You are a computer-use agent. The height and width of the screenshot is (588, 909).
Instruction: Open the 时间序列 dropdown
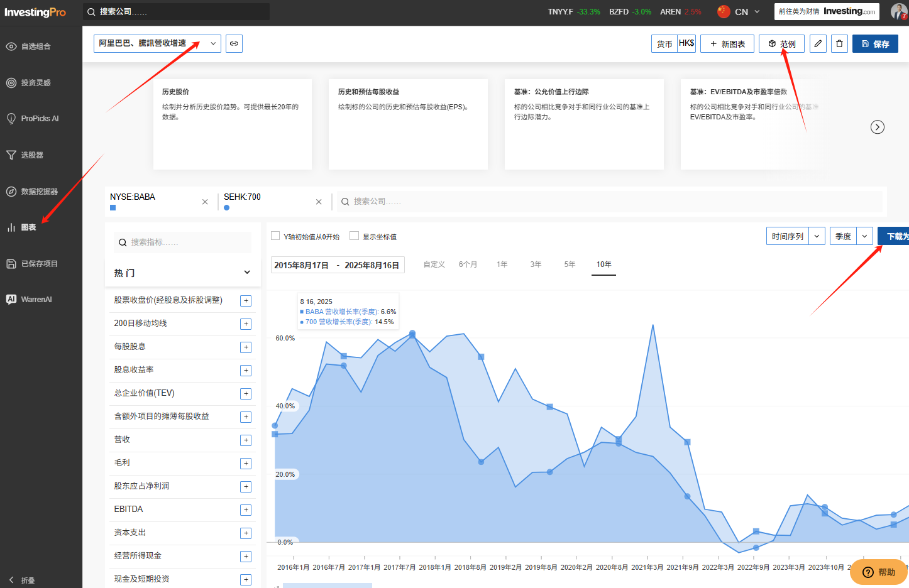click(796, 236)
